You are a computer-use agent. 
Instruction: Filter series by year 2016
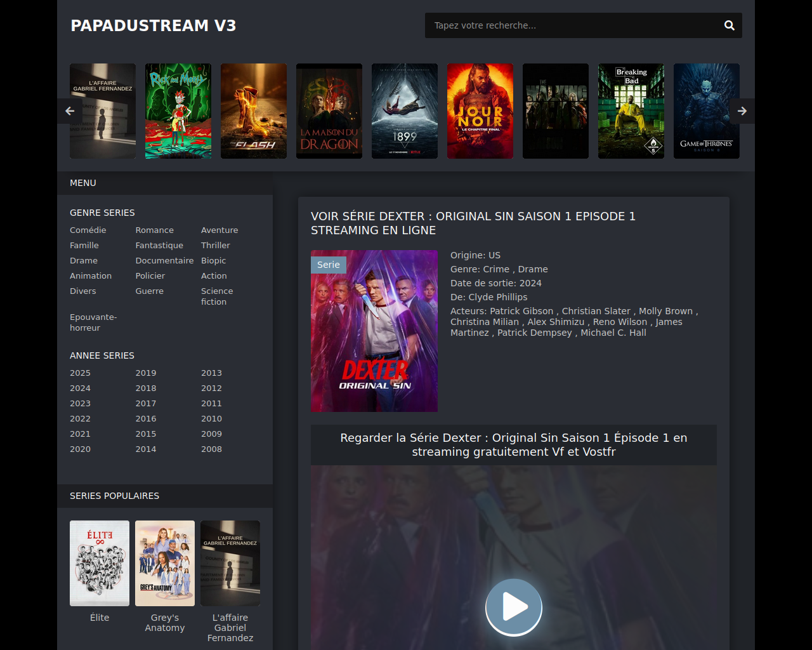(146, 418)
